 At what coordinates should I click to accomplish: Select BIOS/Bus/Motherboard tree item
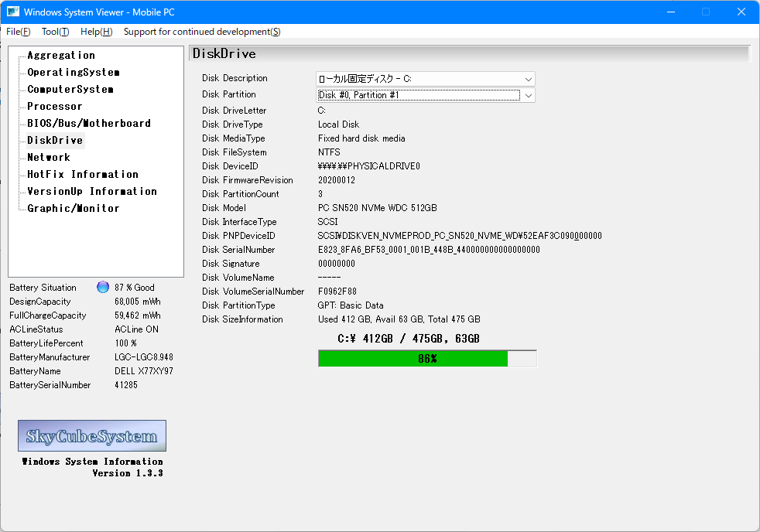pos(89,124)
